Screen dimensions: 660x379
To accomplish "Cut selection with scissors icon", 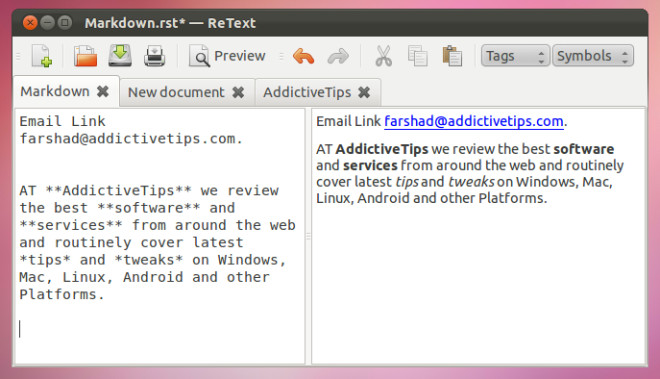I will [383, 56].
